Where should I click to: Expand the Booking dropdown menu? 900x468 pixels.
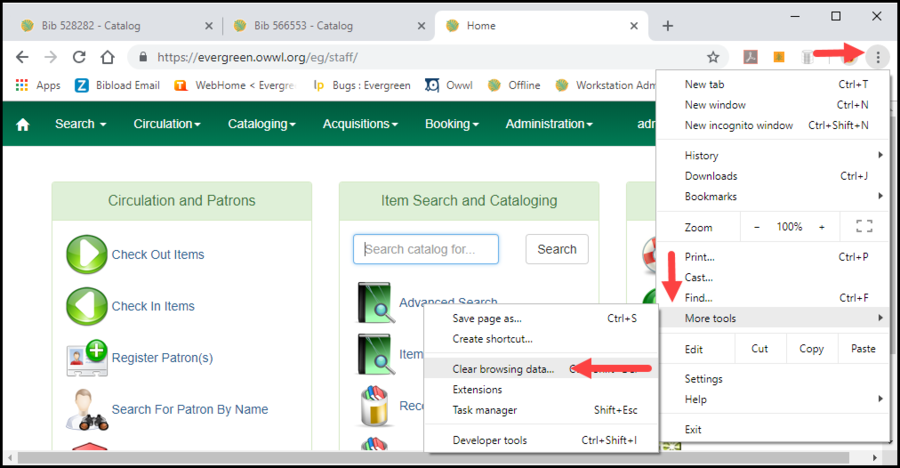point(452,123)
